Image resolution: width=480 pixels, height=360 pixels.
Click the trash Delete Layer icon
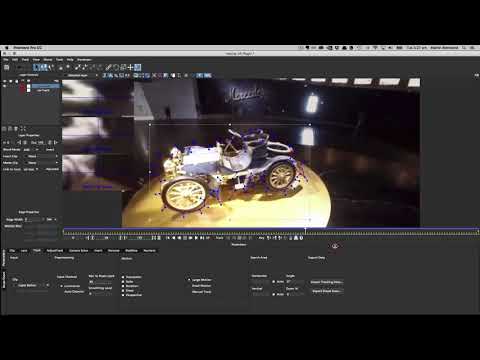[15, 129]
